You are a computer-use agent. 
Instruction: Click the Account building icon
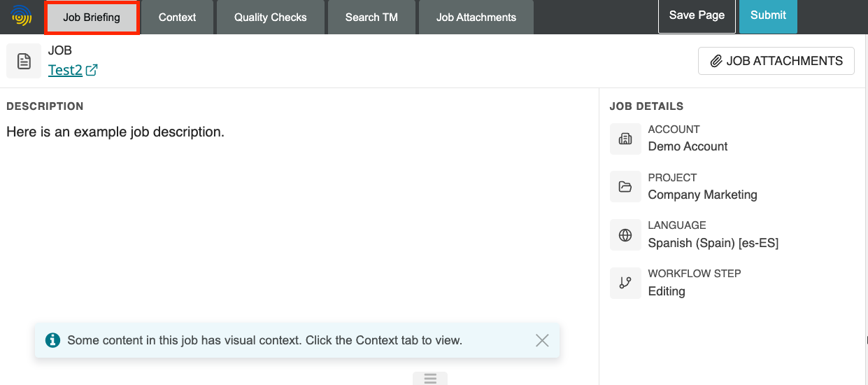tap(625, 139)
